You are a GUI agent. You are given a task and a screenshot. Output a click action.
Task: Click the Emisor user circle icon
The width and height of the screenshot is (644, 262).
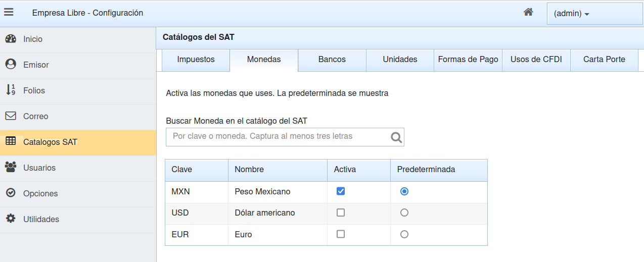[x=11, y=65]
